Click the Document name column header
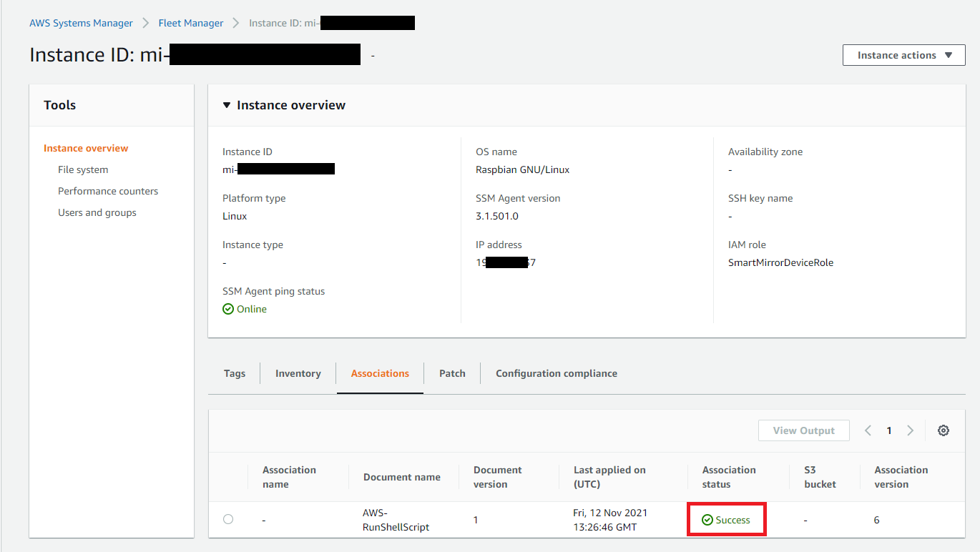Viewport: 980px width, 552px height. click(402, 477)
